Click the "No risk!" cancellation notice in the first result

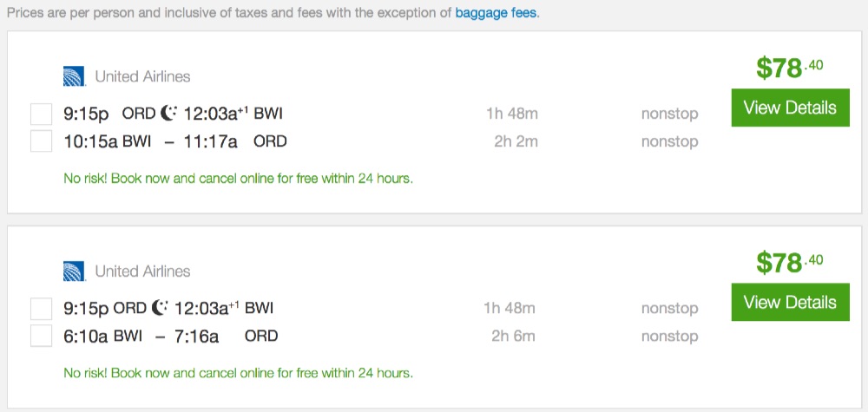[239, 180]
